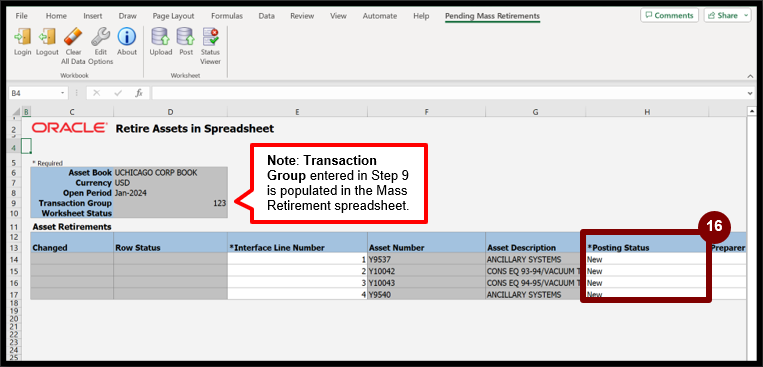
Task: Click the CONS EQ 94-95/VACUUM description cell
Action: click(535, 283)
